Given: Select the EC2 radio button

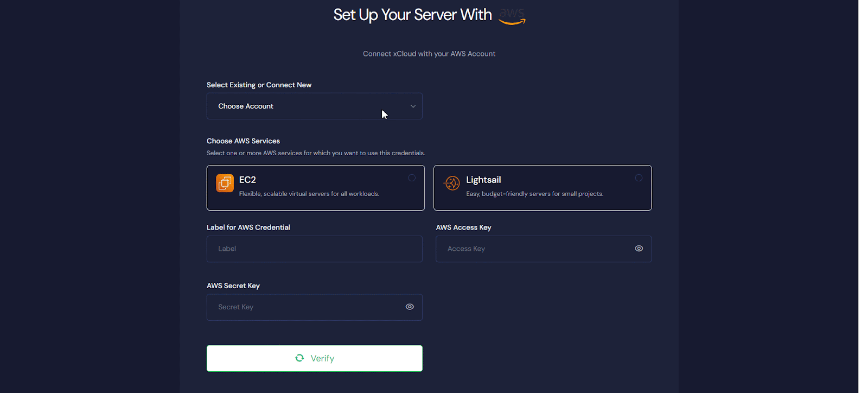Looking at the screenshot, I should [x=412, y=178].
